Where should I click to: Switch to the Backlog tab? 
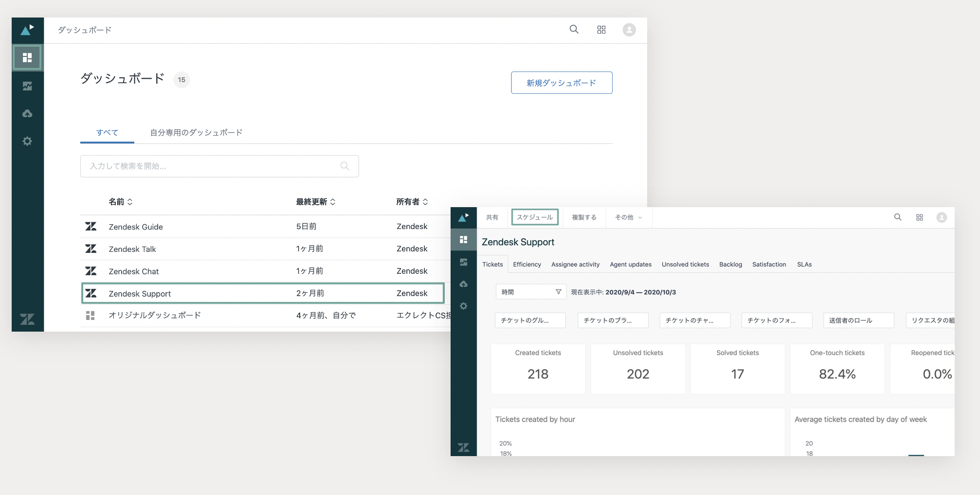730,264
